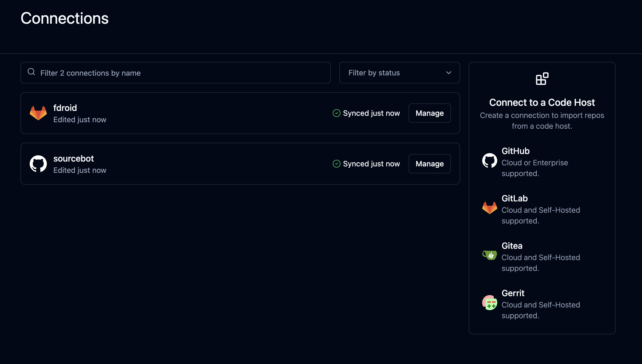
Task: Click the green synced checkmark for sourcebot
Action: (x=336, y=164)
